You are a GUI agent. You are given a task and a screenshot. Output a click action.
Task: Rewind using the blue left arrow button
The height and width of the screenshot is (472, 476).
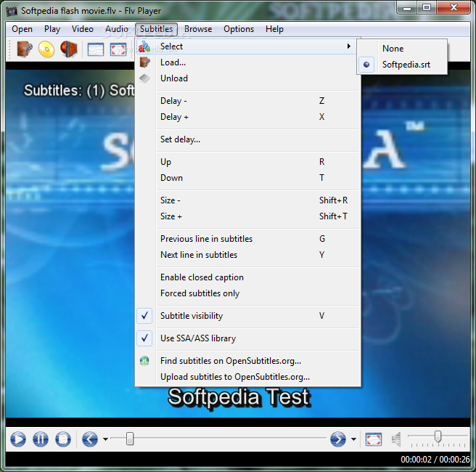90,439
